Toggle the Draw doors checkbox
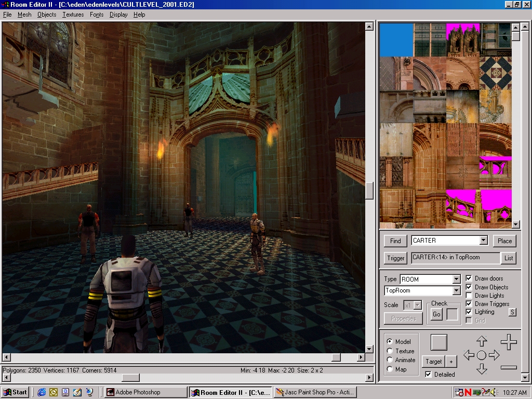The height and width of the screenshot is (399, 532). pos(469,278)
